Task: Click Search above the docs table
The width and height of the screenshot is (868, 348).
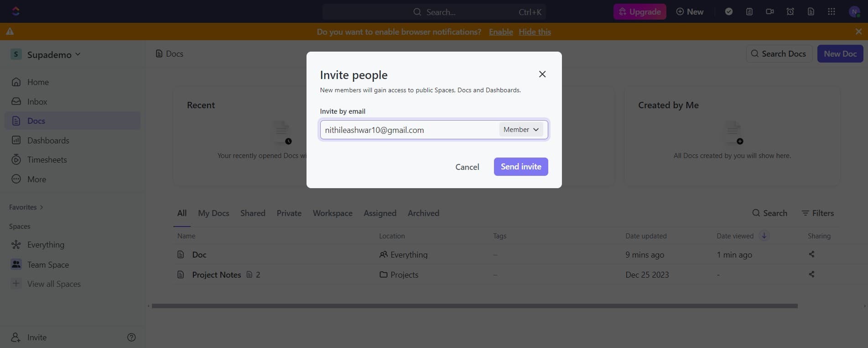Action: tap(769, 213)
